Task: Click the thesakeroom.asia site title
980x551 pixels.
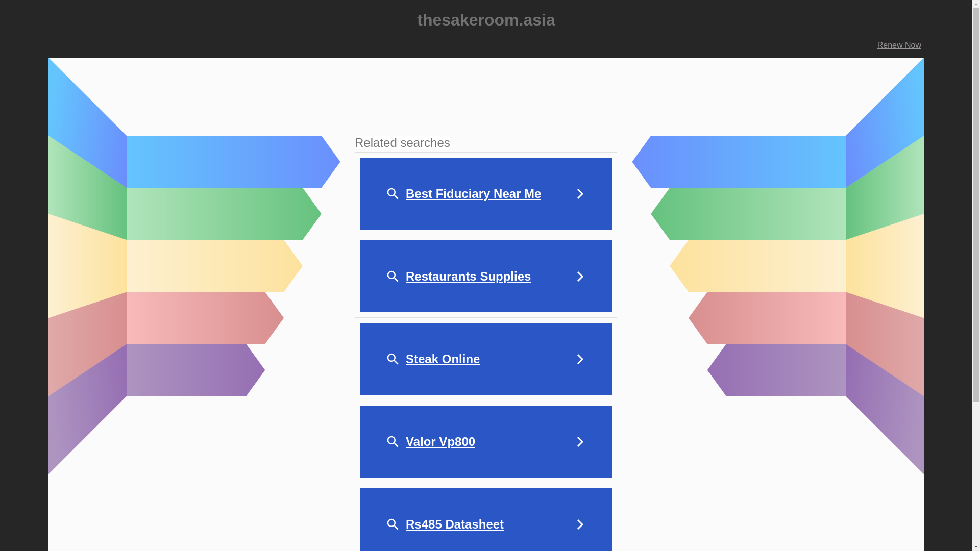Action: [485, 20]
